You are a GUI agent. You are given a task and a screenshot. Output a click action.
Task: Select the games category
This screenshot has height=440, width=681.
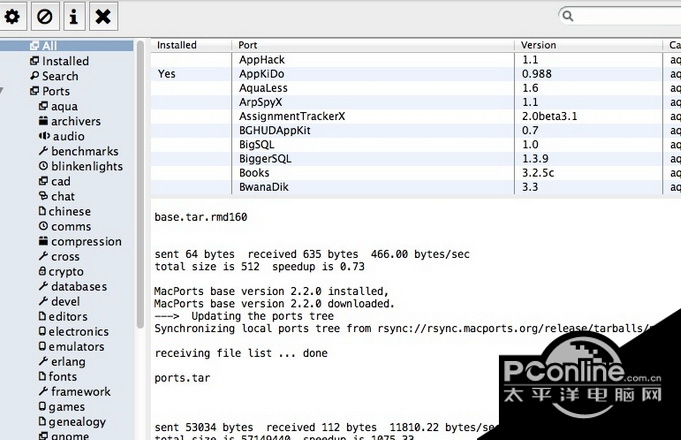tap(62, 407)
